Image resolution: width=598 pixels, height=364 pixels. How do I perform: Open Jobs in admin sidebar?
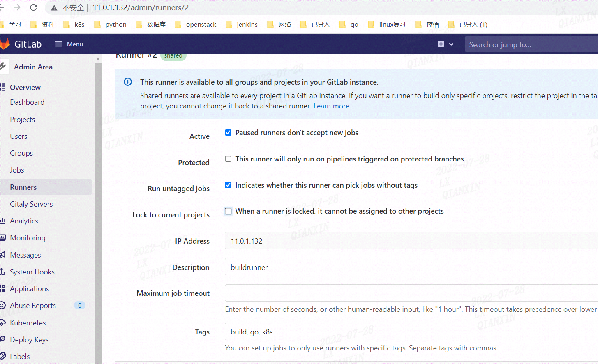tap(17, 170)
